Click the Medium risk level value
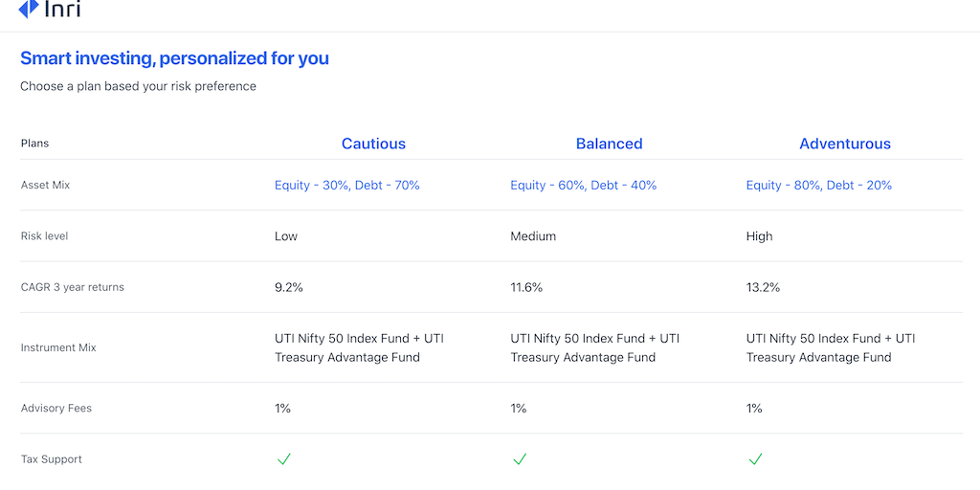Image resolution: width=980 pixels, height=490 pixels. [x=533, y=236]
